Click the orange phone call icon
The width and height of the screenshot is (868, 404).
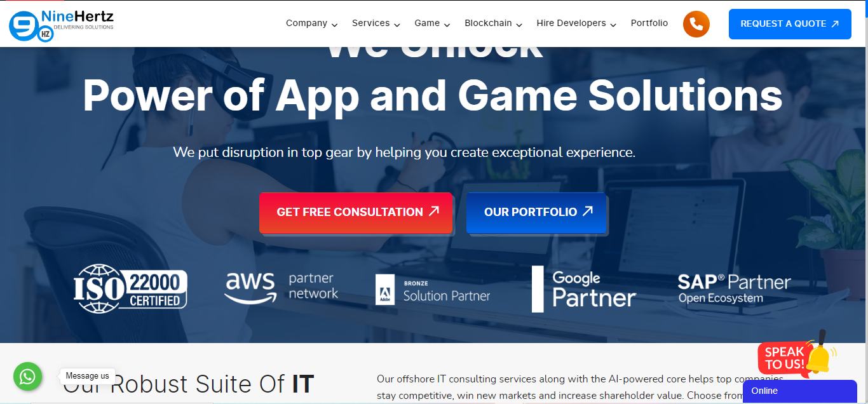point(696,24)
